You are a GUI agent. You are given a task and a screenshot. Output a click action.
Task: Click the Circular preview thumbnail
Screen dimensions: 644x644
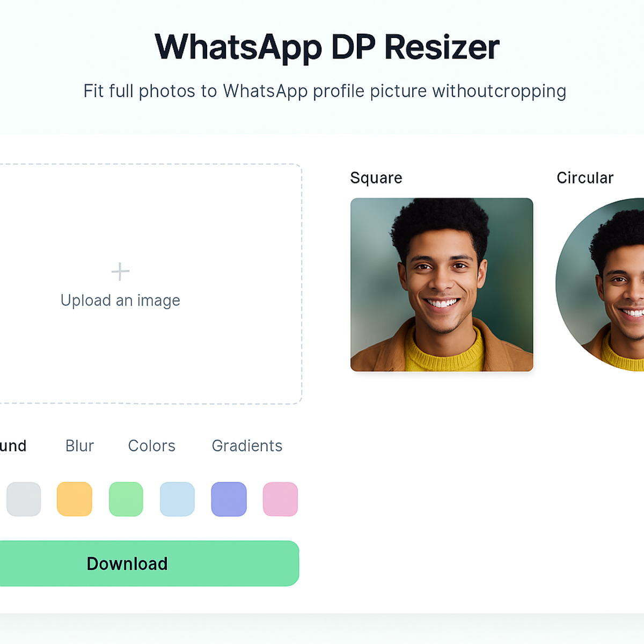coord(600,284)
